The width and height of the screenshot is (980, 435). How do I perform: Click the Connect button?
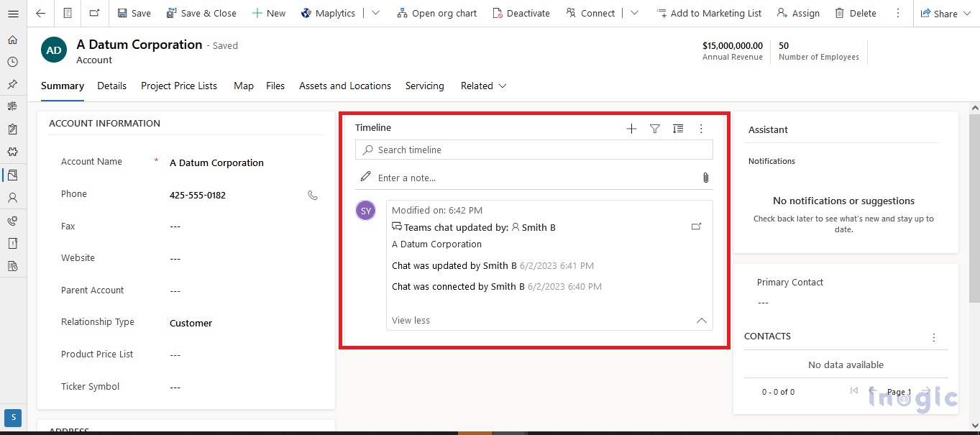click(590, 13)
